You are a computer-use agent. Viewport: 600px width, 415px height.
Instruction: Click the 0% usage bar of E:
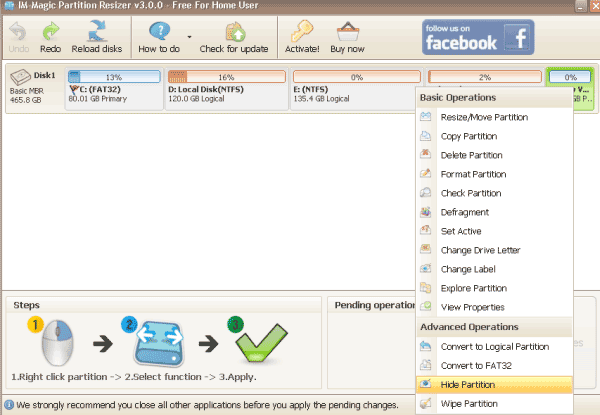tap(357, 77)
